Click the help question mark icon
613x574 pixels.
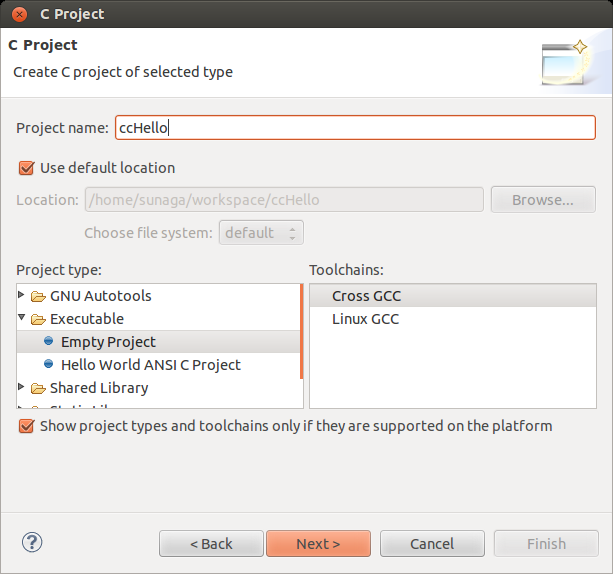pyautogui.click(x=31, y=542)
